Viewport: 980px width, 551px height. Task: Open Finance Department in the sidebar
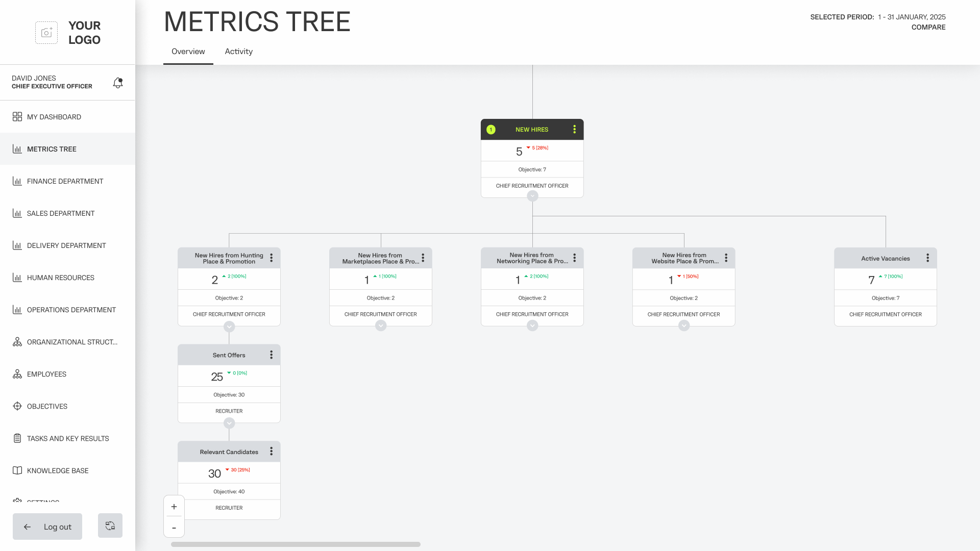pos(65,181)
